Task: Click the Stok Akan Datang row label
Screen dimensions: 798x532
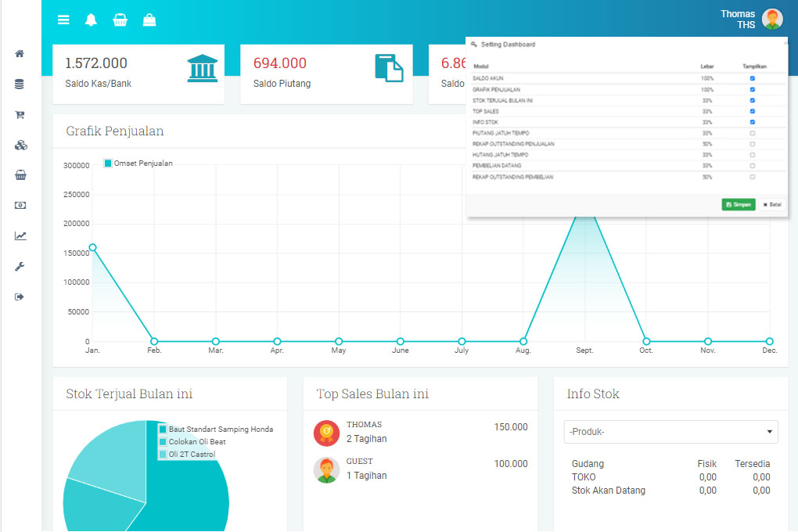Action: coord(608,491)
